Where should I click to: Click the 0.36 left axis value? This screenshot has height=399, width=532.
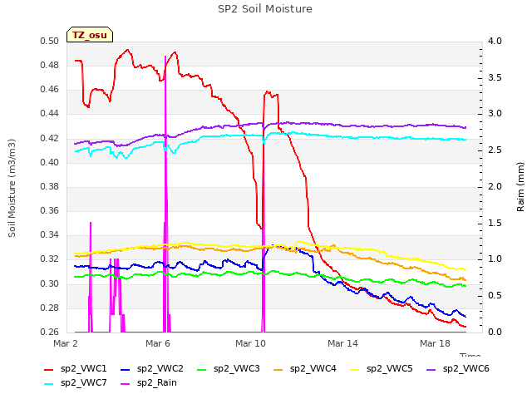(50, 210)
